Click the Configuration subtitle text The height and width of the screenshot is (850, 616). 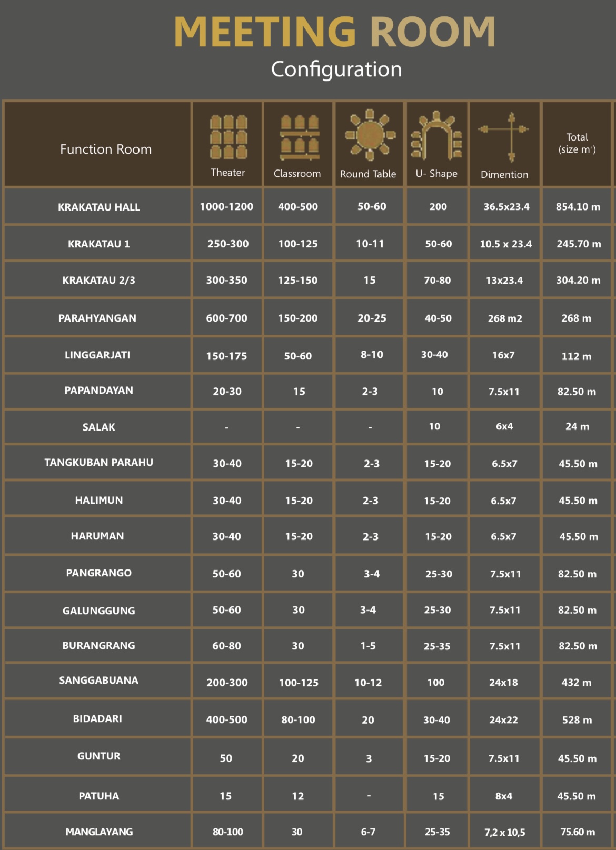point(336,69)
